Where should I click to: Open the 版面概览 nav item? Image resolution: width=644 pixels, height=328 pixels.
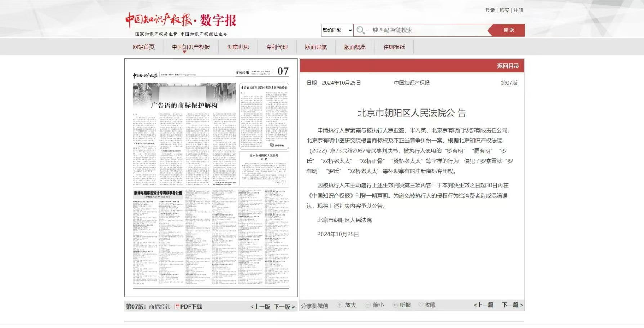(355, 47)
